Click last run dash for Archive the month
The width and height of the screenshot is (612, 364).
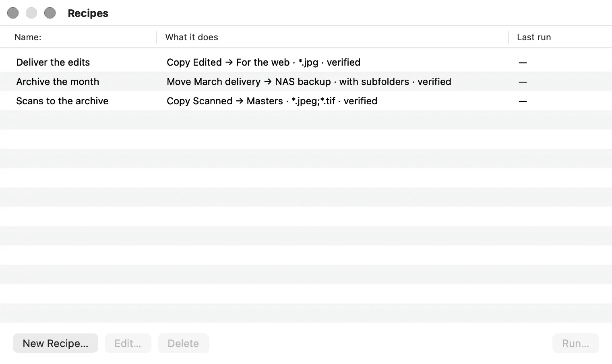coord(523,82)
